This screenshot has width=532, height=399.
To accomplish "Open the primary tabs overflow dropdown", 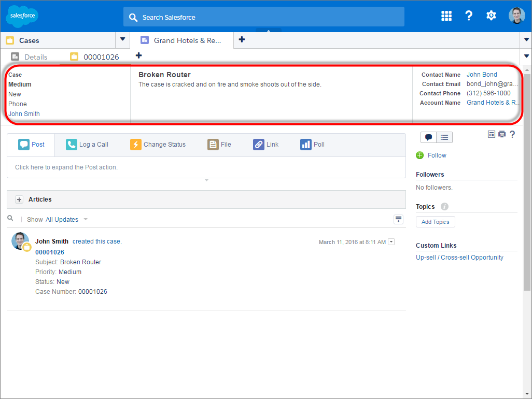I will click(526, 40).
